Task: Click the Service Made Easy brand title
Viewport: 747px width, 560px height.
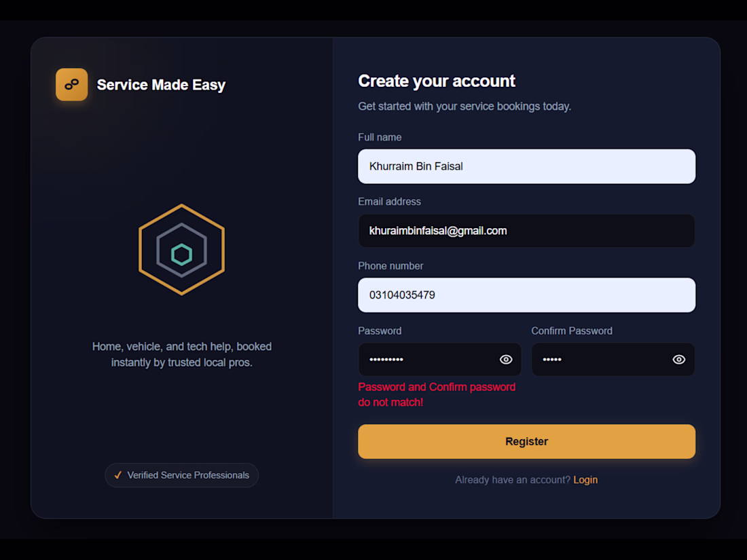Action: pyautogui.click(x=161, y=85)
